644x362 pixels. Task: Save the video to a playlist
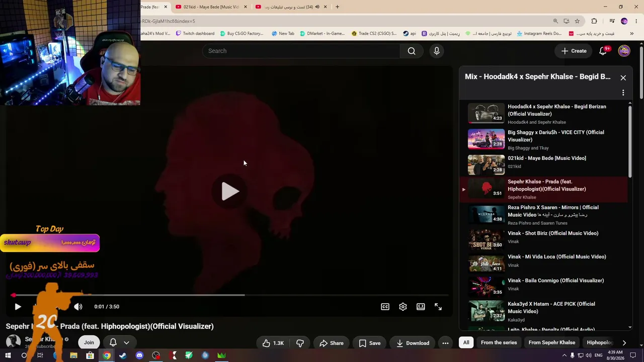click(x=369, y=343)
